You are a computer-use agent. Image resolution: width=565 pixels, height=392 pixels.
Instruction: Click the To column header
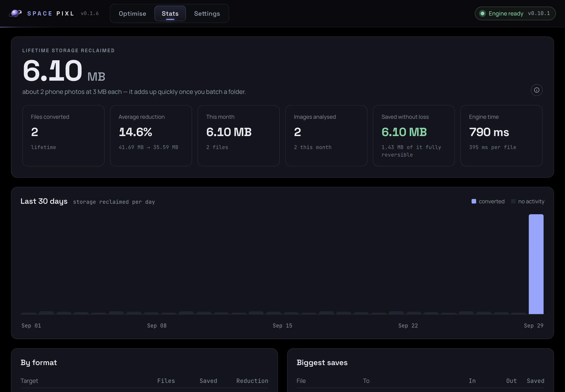coord(366,381)
